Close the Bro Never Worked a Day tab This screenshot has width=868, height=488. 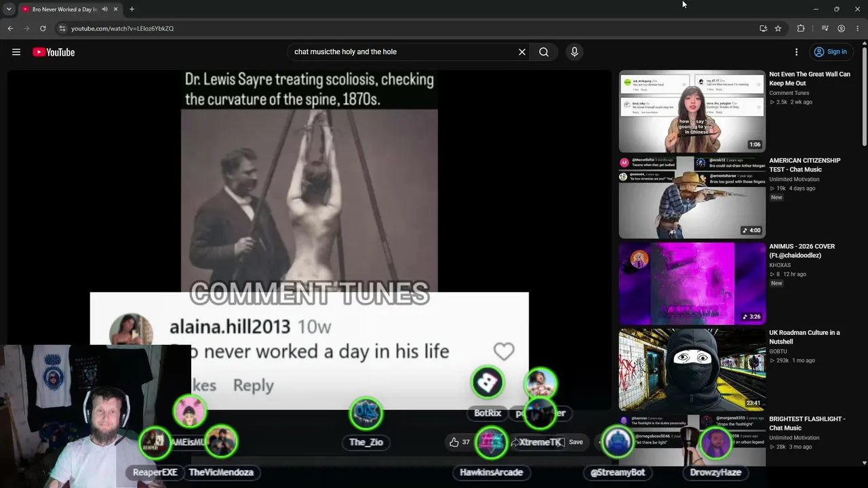pyautogui.click(x=115, y=9)
